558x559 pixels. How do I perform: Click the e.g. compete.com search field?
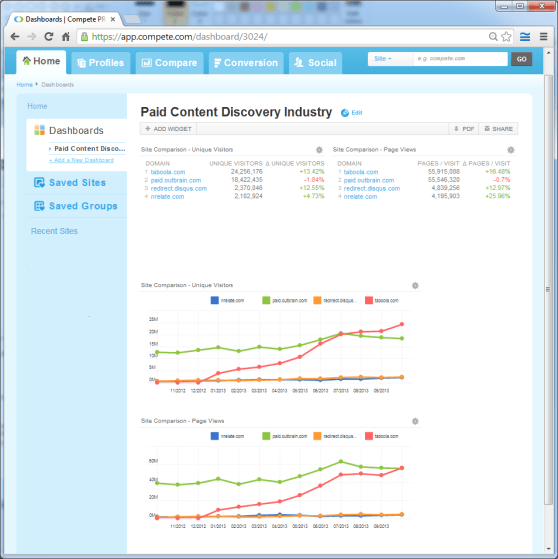pos(460,59)
